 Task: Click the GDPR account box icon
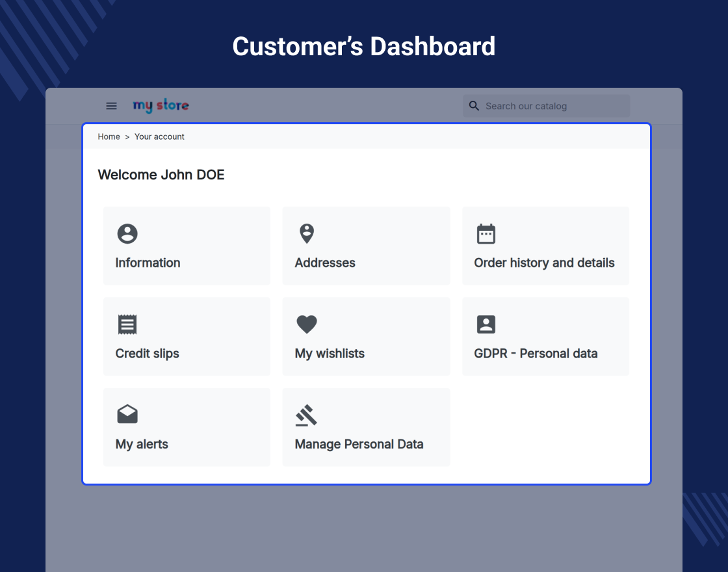(486, 324)
